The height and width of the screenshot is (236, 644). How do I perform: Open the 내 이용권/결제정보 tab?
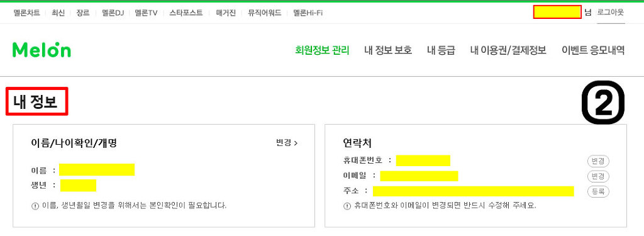point(508,50)
